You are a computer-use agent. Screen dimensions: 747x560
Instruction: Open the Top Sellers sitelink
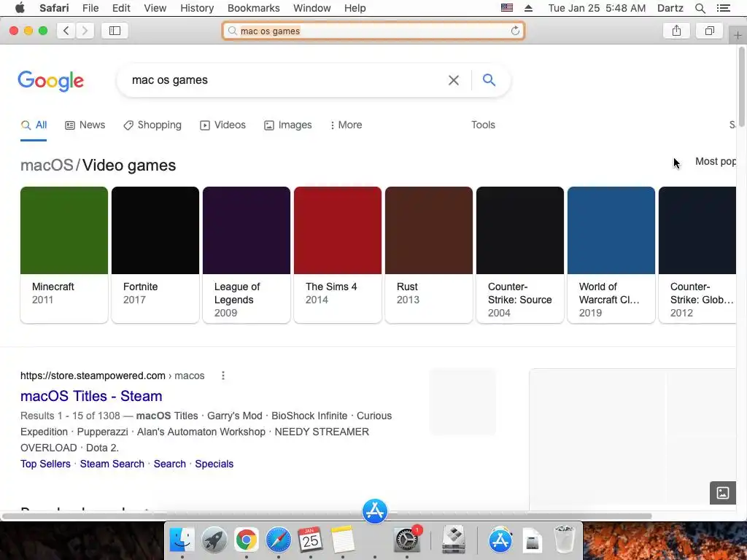click(45, 464)
